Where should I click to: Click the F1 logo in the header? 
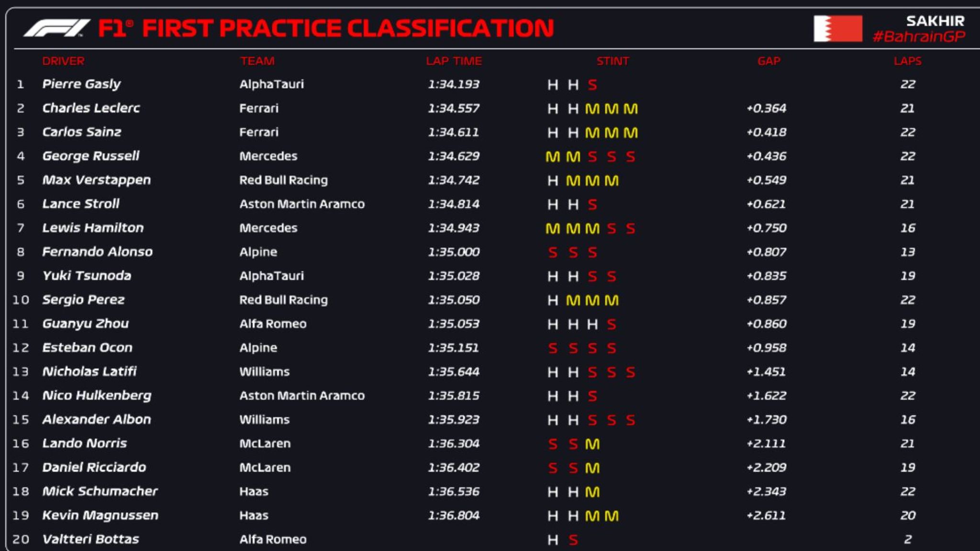point(56,28)
